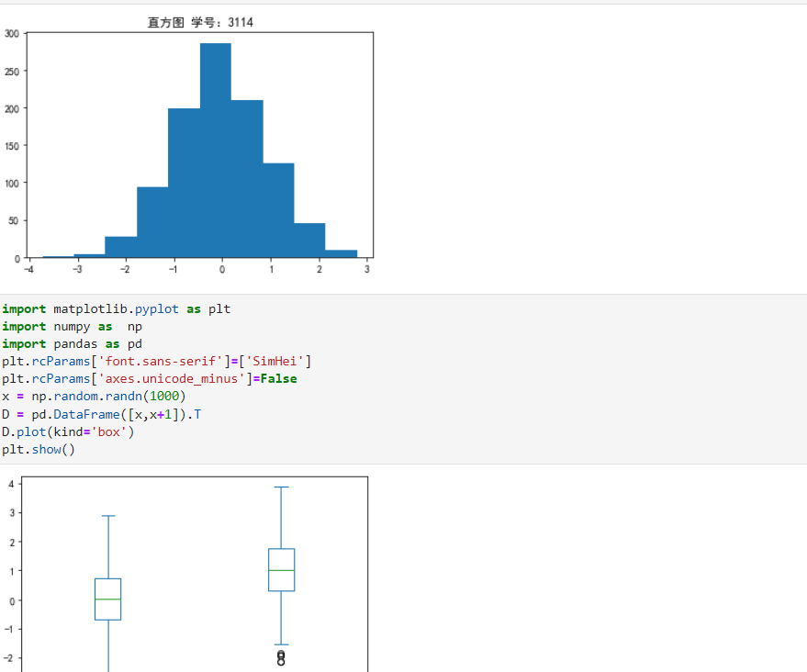
Task: Click the False keyword in code
Action: click(278, 379)
